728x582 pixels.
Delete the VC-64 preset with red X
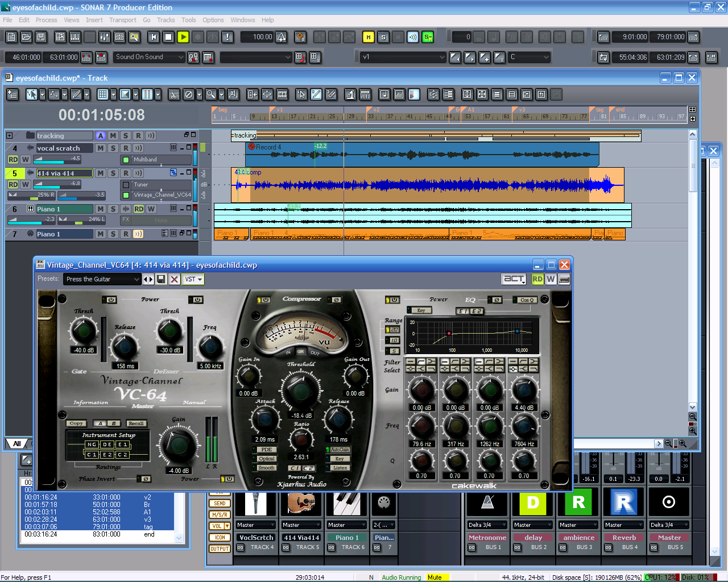(x=175, y=279)
